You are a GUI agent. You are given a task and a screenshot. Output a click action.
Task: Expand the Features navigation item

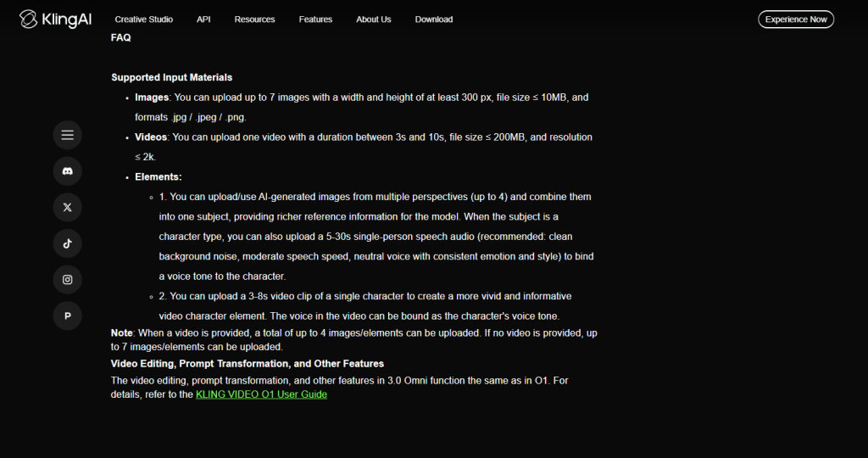[315, 20]
